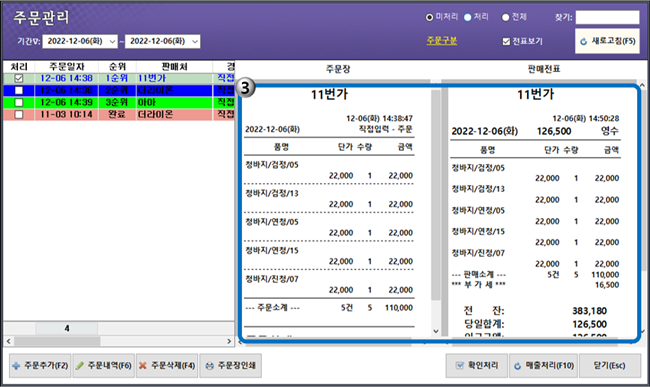
Task: Select the 판매전표 tab header
Action: (x=544, y=69)
